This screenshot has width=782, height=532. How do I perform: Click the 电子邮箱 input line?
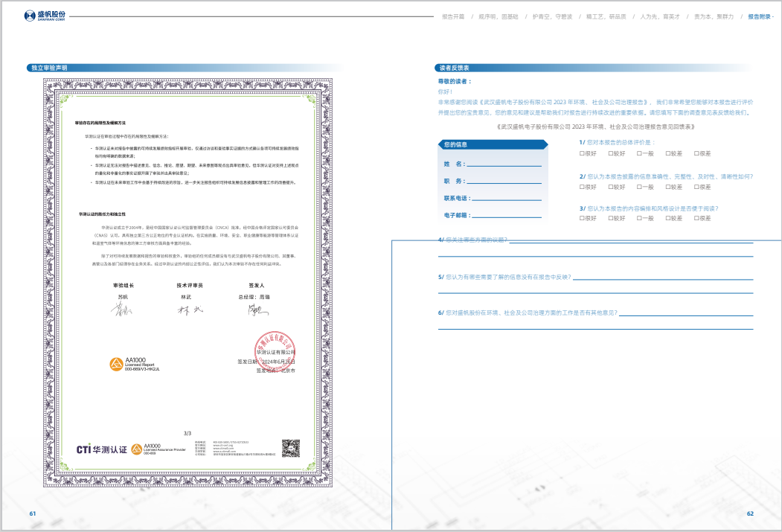pyautogui.click(x=504, y=215)
